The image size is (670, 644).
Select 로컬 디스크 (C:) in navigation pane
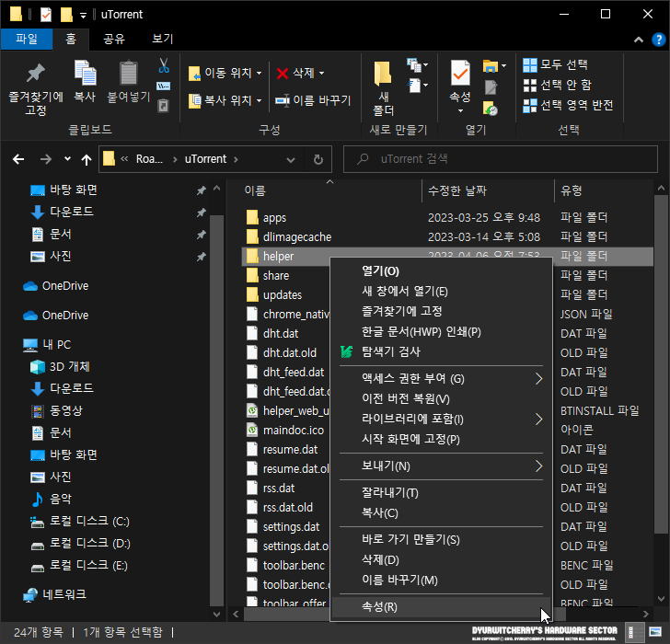click(x=80, y=521)
